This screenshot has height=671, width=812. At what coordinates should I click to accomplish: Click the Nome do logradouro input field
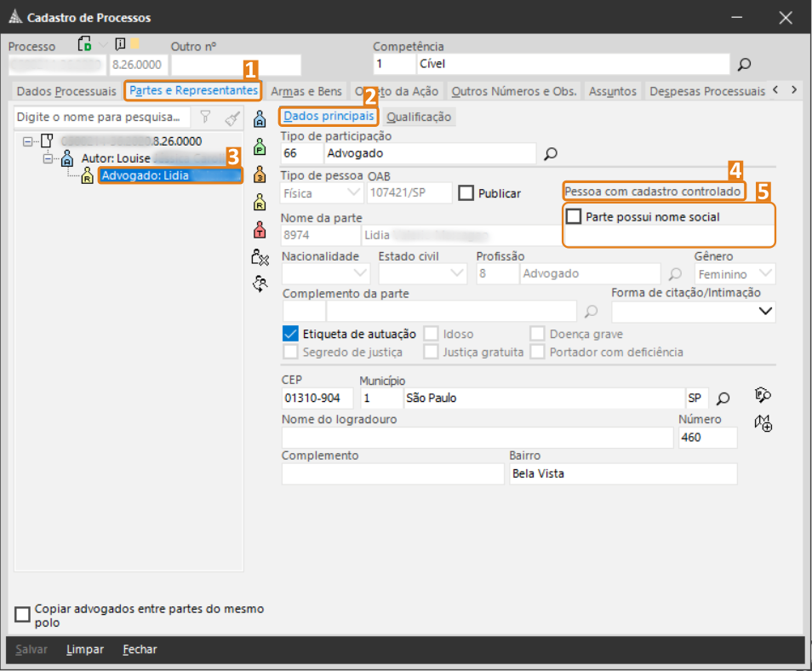click(477, 438)
